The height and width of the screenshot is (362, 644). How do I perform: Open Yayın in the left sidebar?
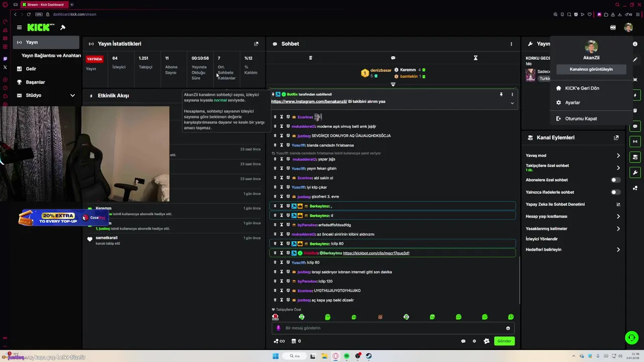tap(46, 42)
